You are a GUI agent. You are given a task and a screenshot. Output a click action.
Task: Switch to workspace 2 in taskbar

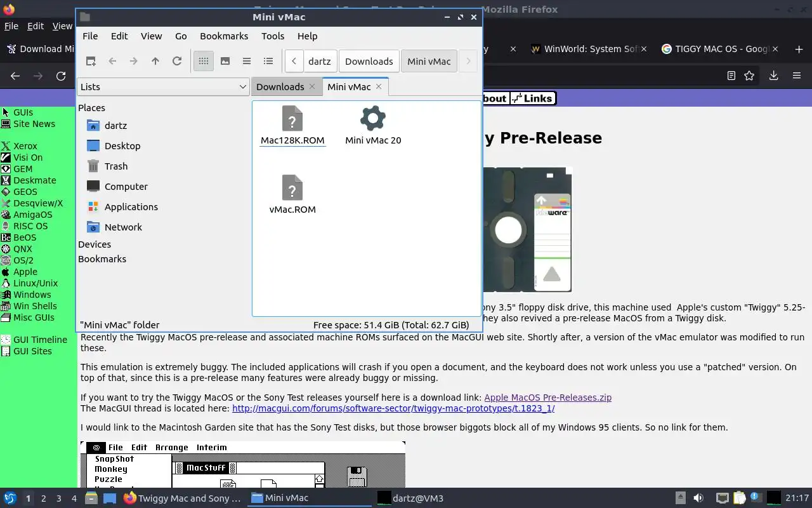tap(43, 498)
